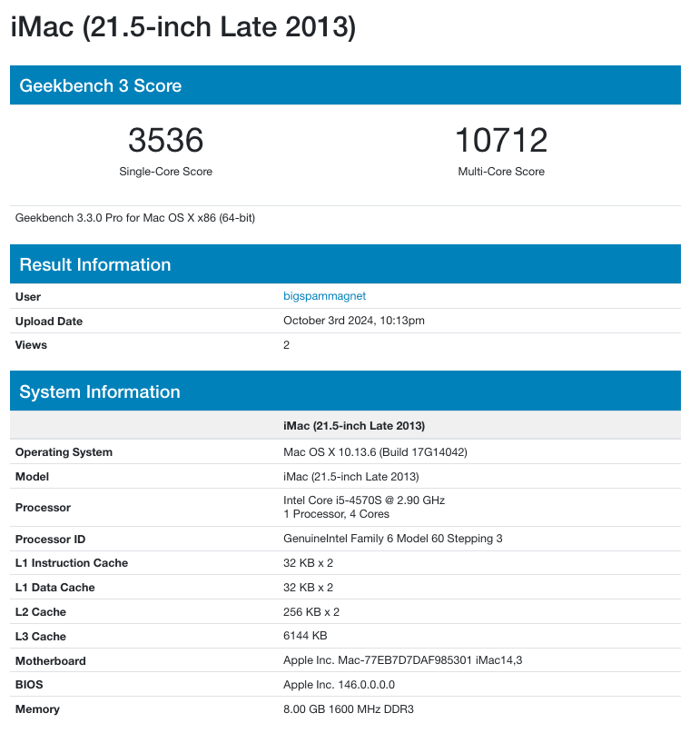The image size is (700, 733).
Task: Open the bigspammagnet user profile link
Action: (x=324, y=296)
